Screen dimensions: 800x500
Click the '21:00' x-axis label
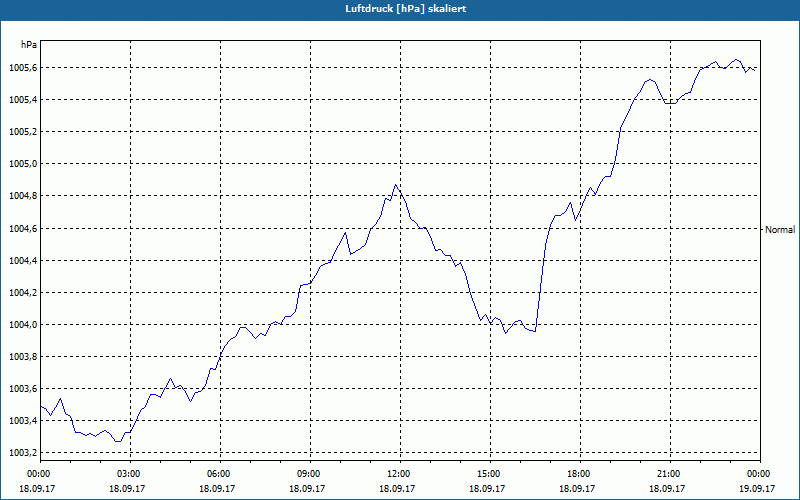click(x=668, y=474)
